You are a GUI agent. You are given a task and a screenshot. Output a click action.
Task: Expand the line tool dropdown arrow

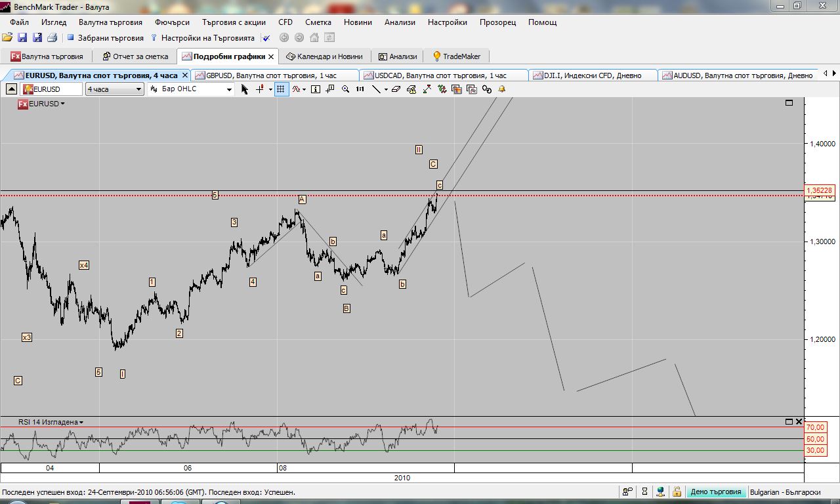point(386,89)
